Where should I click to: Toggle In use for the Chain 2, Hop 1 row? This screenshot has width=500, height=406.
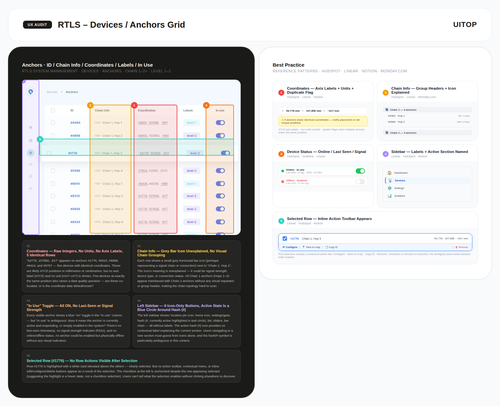click(220, 184)
